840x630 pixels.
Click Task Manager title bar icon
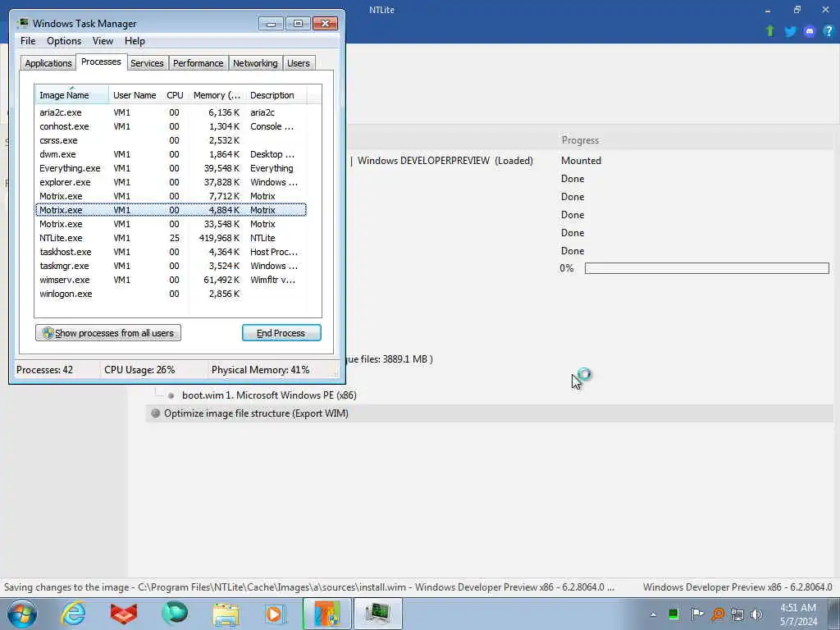[x=22, y=23]
